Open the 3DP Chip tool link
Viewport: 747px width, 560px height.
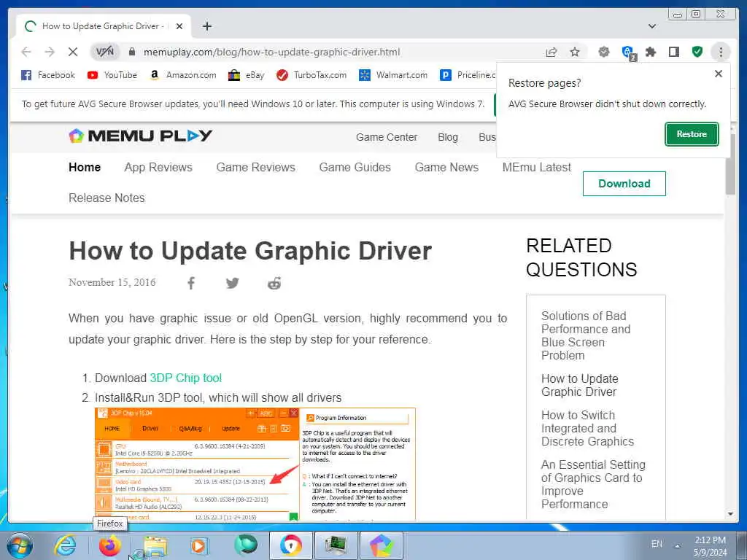[186, 378]
